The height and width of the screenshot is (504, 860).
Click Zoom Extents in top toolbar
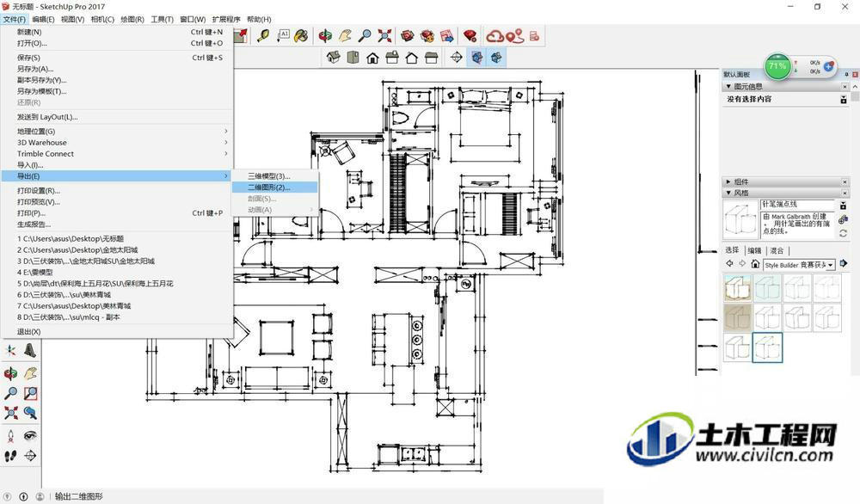coord(385,36)
